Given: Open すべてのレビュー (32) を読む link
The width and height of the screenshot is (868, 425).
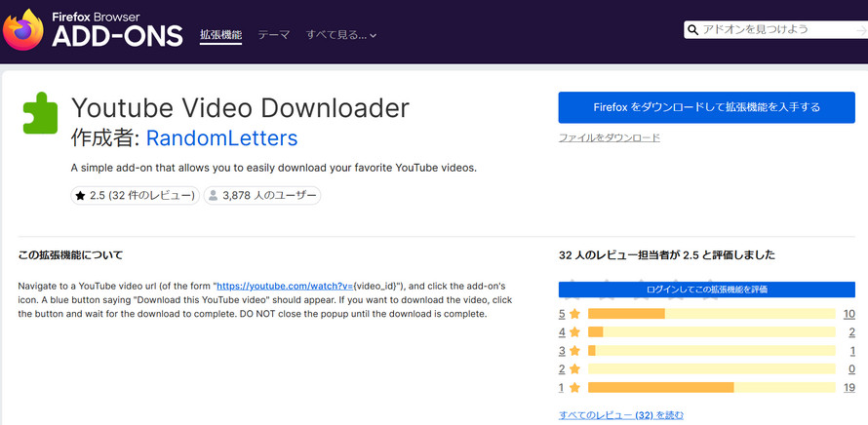Looking at the screenshot, I should click(621, 415).
